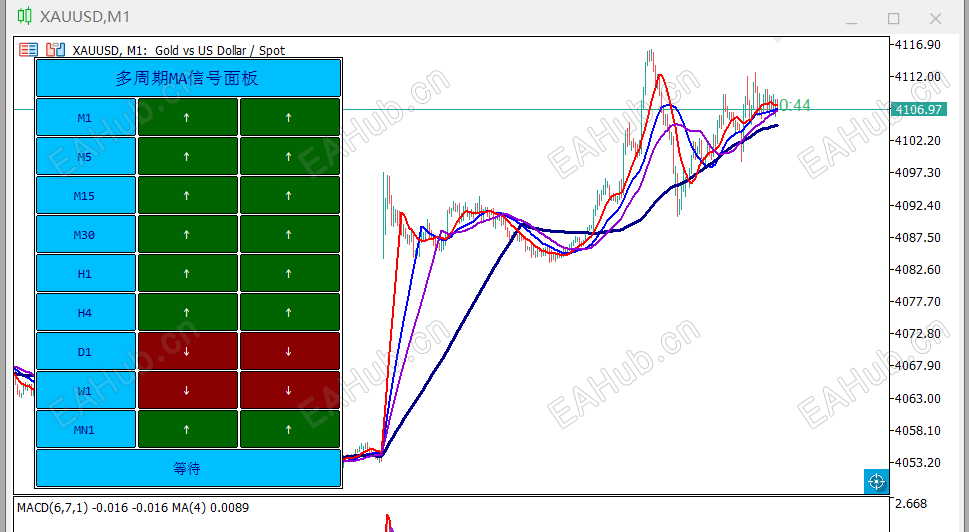
Task: Click the 多周期MA信号面板 header
Action: pyautogui.click(x=188, y=78)
